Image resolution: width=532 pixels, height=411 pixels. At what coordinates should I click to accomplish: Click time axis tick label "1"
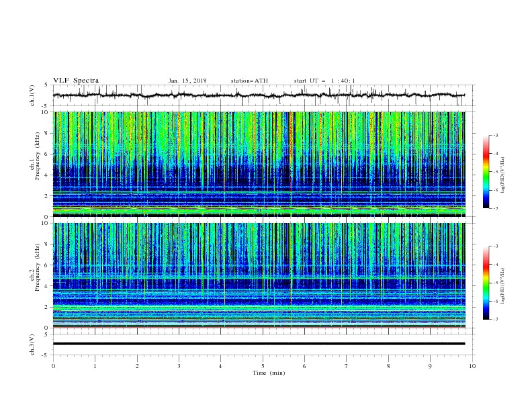(95, 366)
